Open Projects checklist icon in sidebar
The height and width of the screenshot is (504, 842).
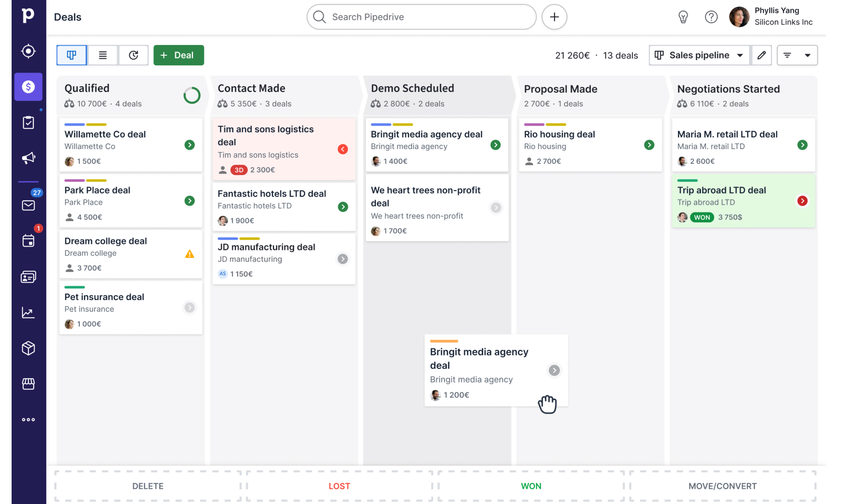(x=28, y=123)
